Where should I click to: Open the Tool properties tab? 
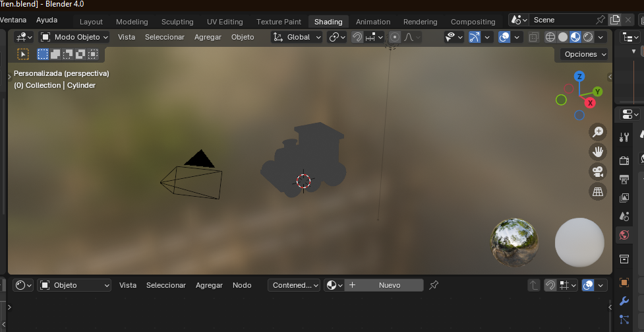(x=624, y=137)
